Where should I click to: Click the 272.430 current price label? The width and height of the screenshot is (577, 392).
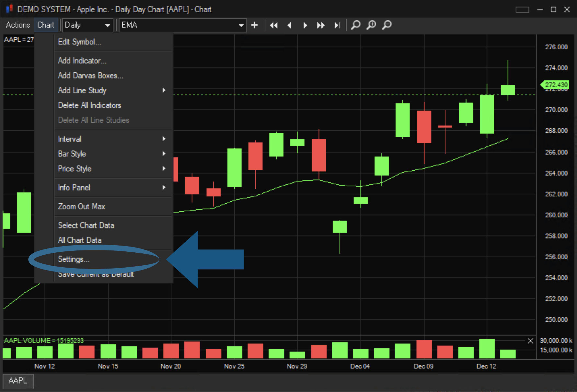[x=556, y=85]
